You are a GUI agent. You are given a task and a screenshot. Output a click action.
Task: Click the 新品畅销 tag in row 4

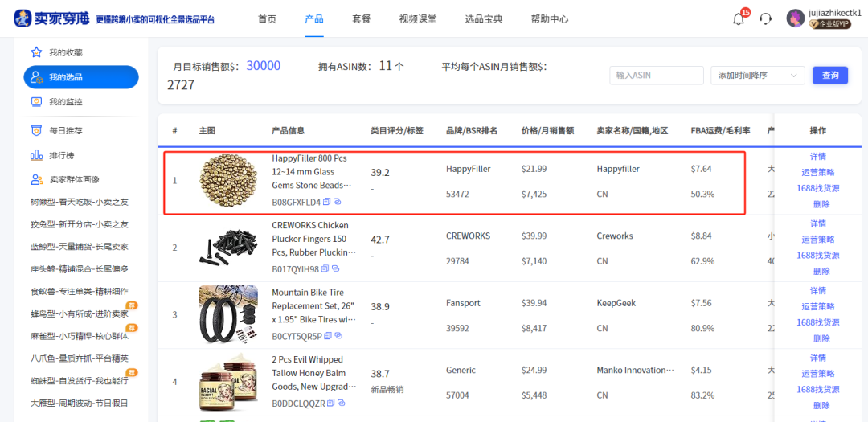coord(387,389)
